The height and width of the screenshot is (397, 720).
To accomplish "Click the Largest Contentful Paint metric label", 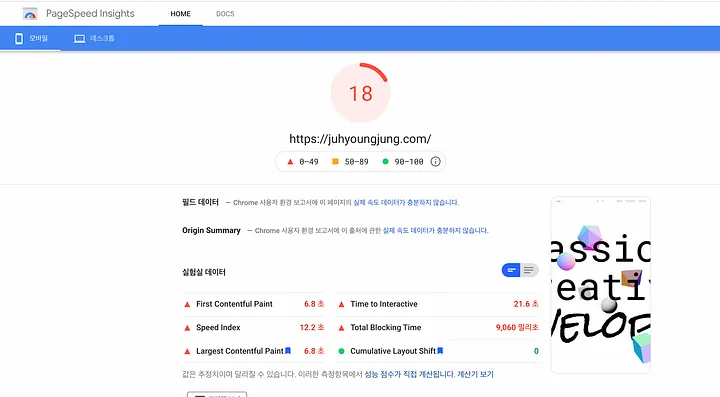I will coord(240,351).
